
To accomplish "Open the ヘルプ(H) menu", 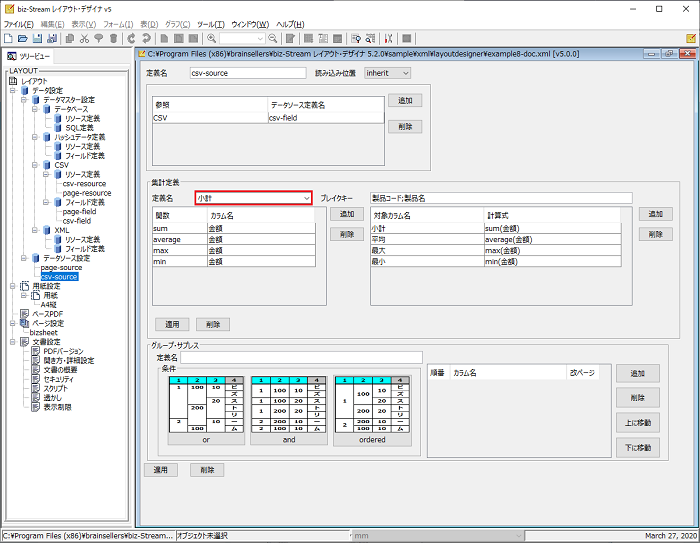I will point(290,24).
